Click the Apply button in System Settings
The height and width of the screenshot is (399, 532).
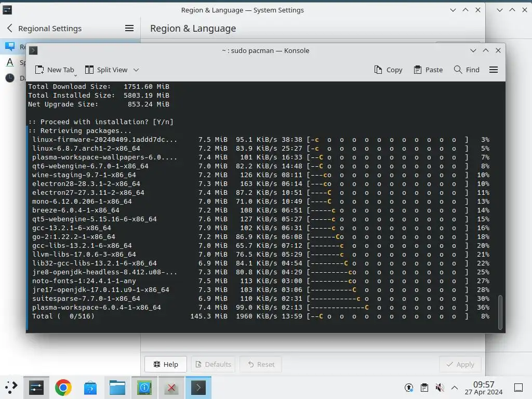460,364
